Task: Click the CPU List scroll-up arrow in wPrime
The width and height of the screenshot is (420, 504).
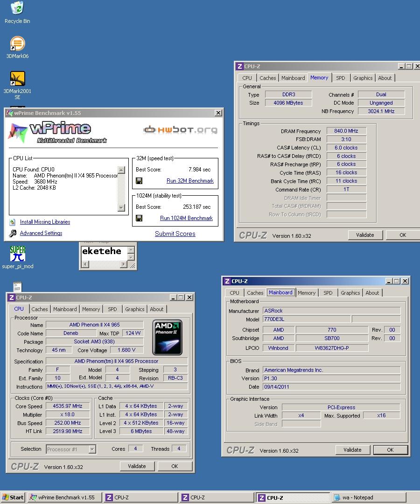Action: click(x=121, y=170)
